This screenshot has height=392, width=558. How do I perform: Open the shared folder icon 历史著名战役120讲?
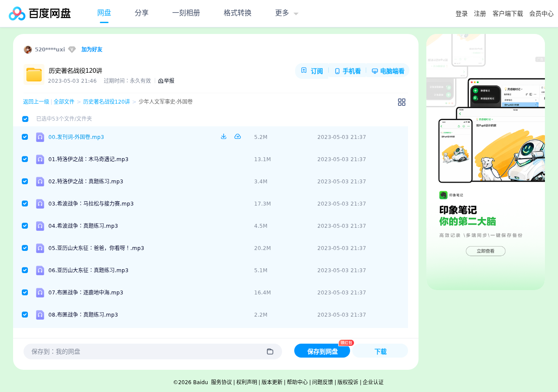click(34, 74)
